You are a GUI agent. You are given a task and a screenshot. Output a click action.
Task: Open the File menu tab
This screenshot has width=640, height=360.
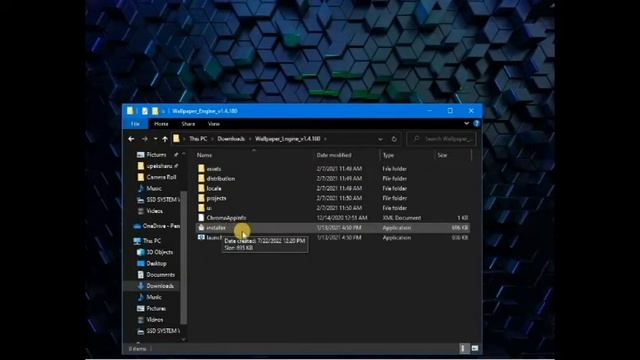pyautogui.click(x=135, y=124)
